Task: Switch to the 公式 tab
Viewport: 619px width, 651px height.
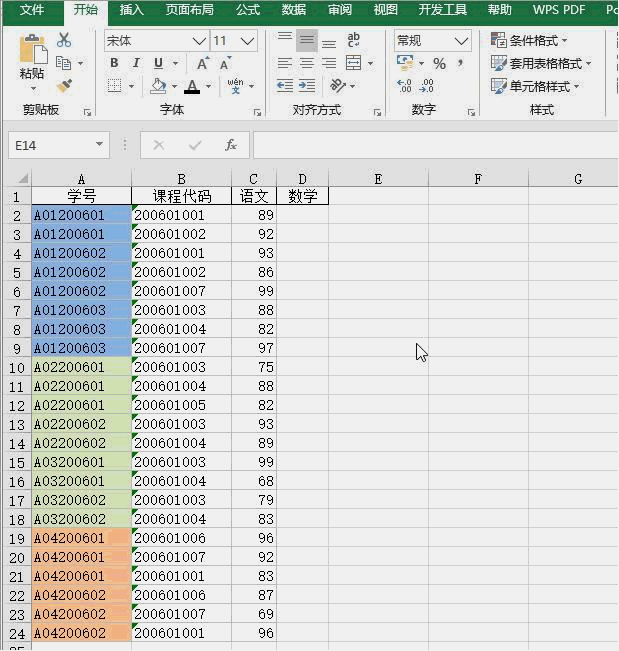Action: [x=248, y=9]
